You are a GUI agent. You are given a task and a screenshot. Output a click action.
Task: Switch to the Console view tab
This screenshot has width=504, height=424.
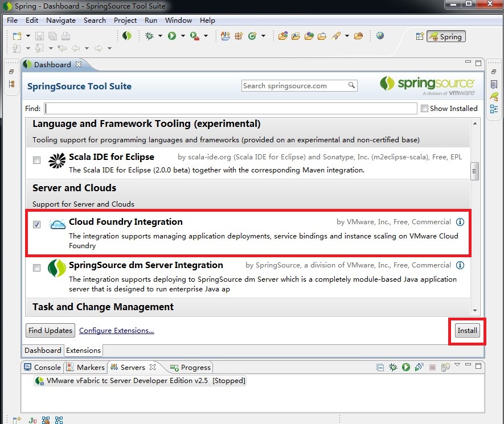pyautogui.click(x=43, y=367)
